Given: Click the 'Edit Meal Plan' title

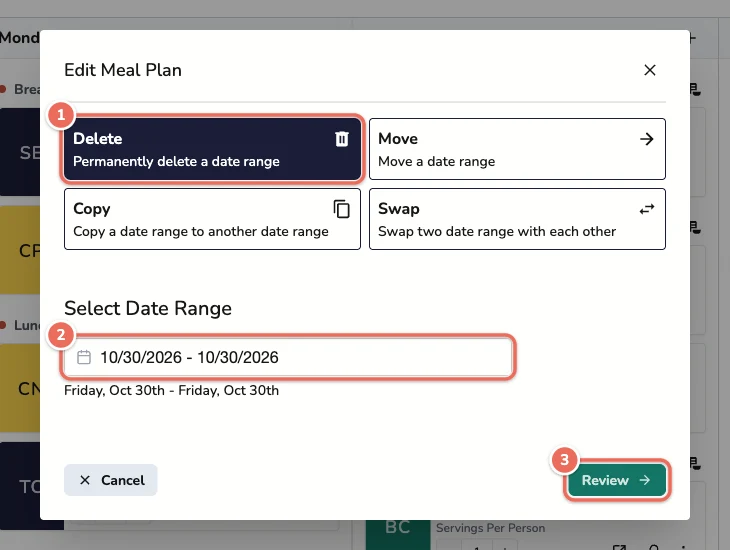Looking at the screenshot, I should 123,70.
